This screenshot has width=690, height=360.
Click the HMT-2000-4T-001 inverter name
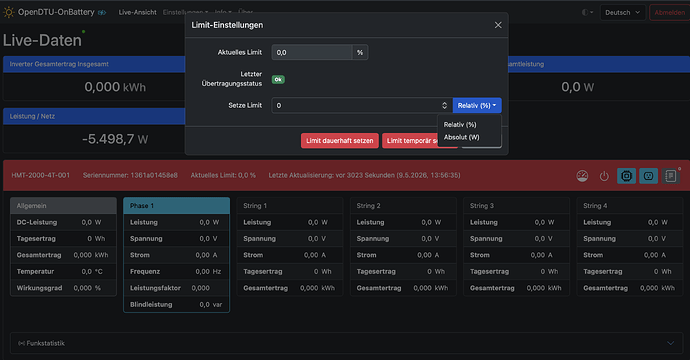40,175
